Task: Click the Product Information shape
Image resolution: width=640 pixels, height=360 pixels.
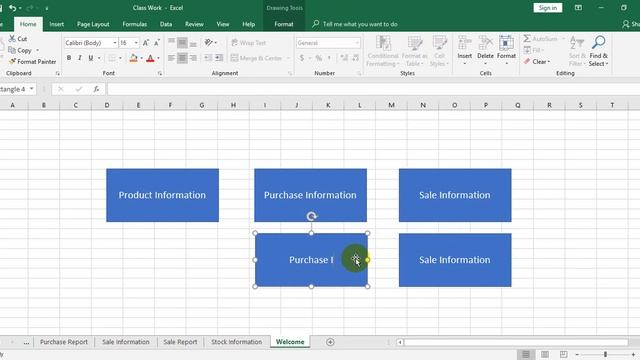Action: point(162,195)
